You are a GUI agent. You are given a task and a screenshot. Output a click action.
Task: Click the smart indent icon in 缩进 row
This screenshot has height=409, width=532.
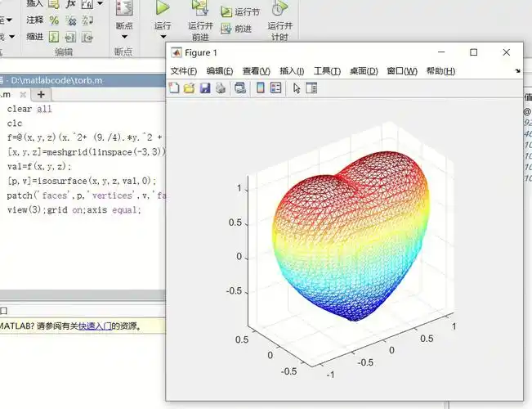(x=54, y=37)
